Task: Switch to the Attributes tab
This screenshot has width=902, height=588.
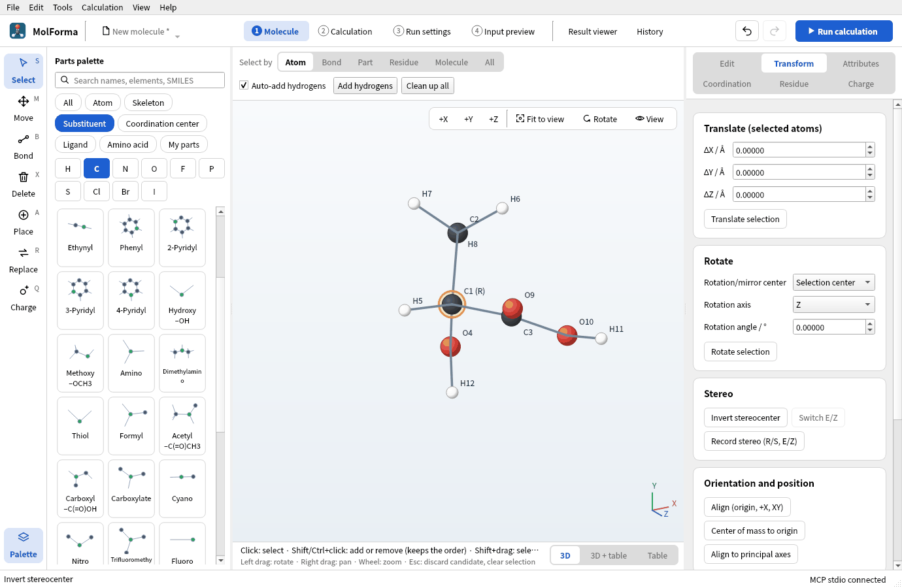Action: coord(861,63)
